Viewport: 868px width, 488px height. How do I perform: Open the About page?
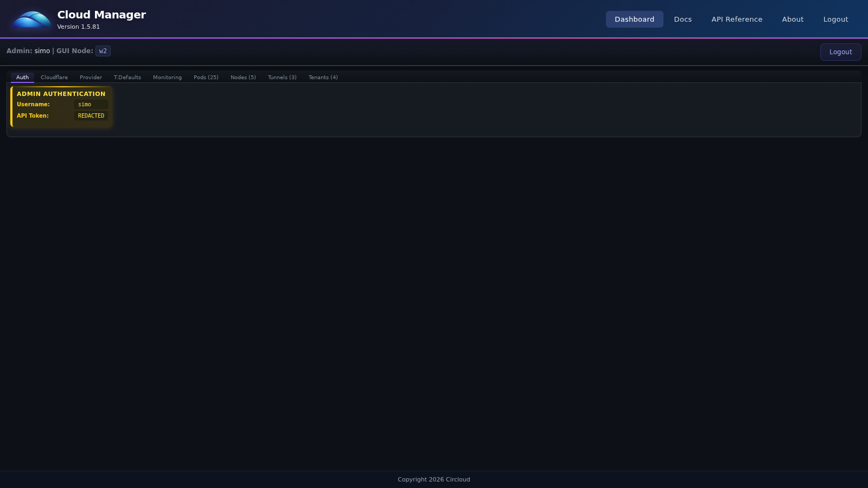coord(793,19)
